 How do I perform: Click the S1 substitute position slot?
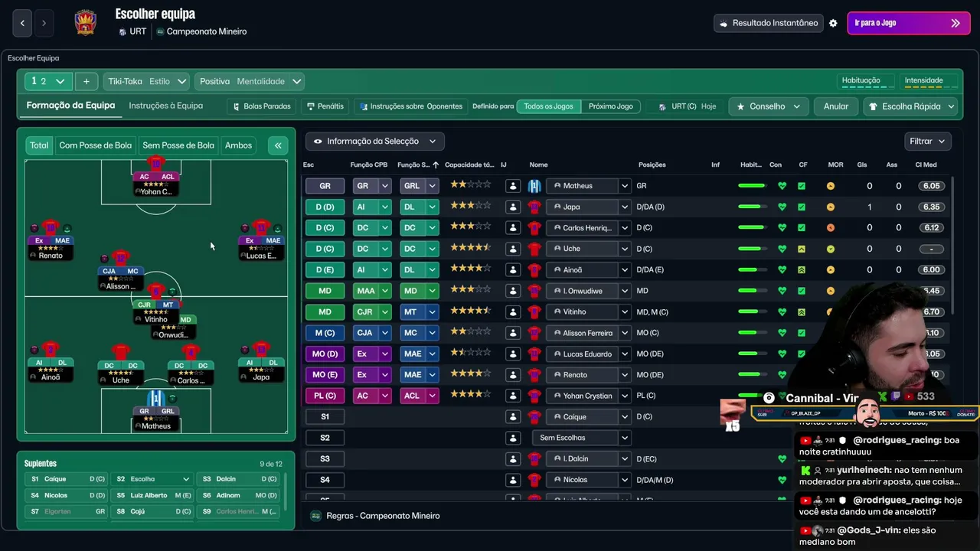click(x=325, y=417)
